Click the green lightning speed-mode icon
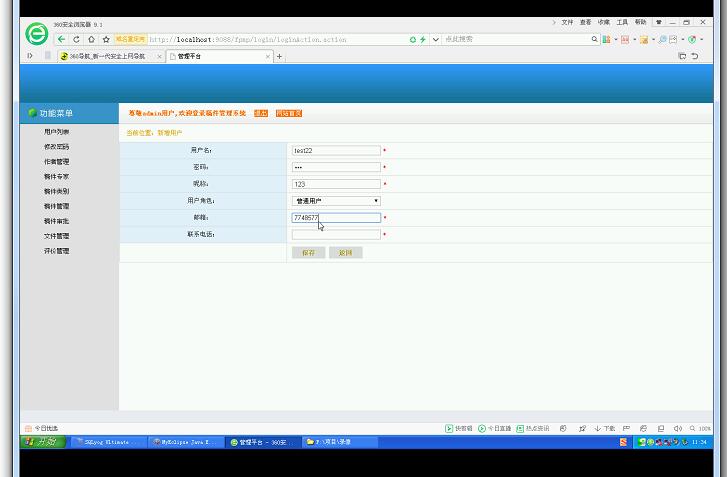Image resolution: width=727 pixels, height=477 pixels. pyautogui.click(x=423, y=40)
